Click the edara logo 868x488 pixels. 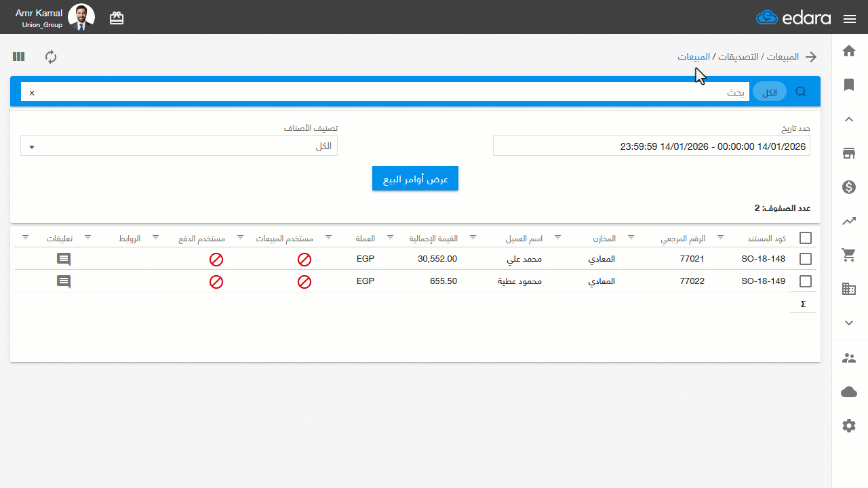pyautogui.click(x=793, y=18)
